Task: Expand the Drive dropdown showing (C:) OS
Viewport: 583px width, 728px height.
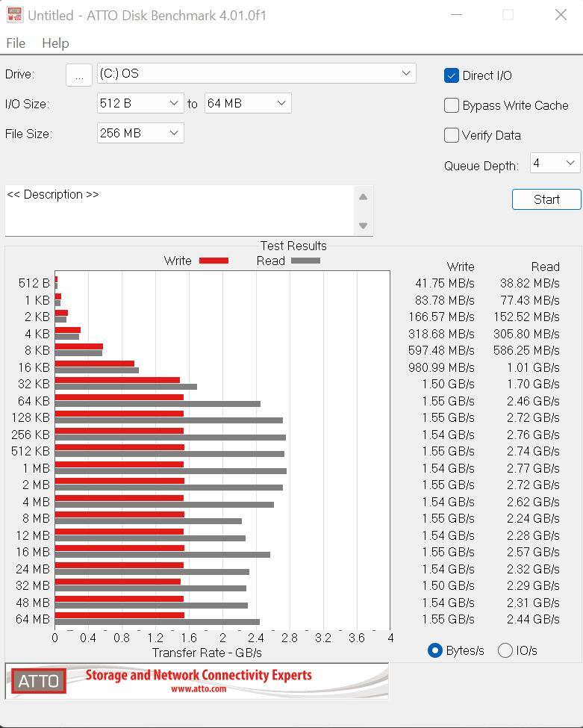Action: (x=256, y=73)
